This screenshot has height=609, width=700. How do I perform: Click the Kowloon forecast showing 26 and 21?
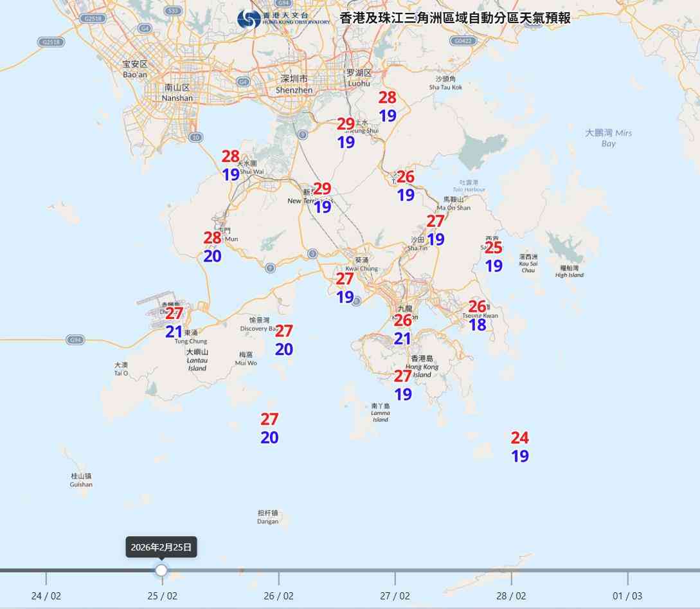pos(403,328)
